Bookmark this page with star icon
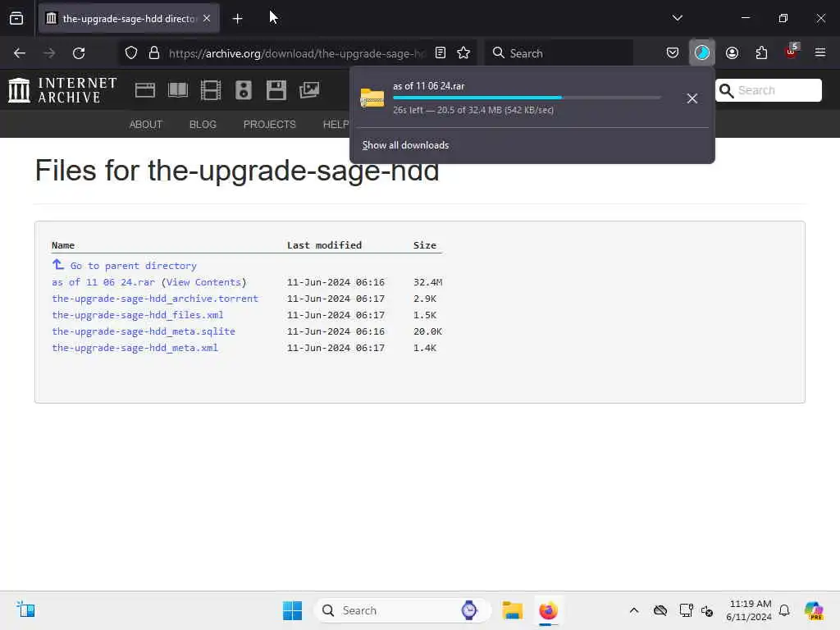Viewport: 840px width, 630px height. coord(463,53)
